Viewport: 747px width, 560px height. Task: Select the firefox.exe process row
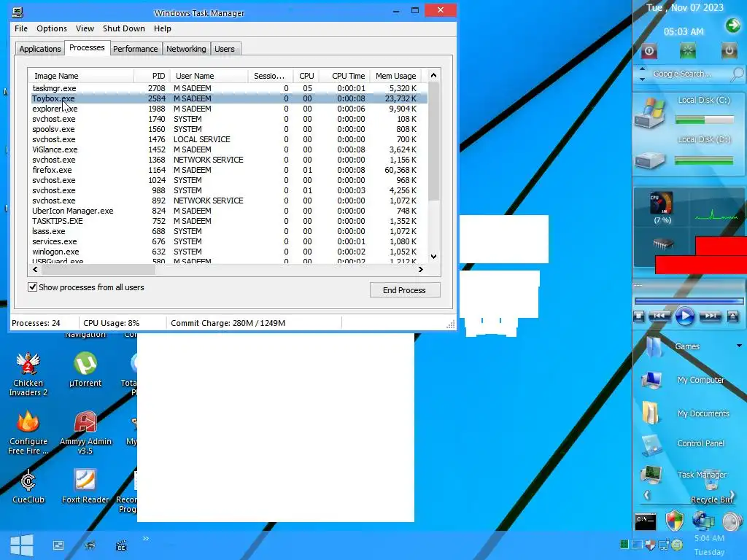pyautogui.click(x=228, y=170)
